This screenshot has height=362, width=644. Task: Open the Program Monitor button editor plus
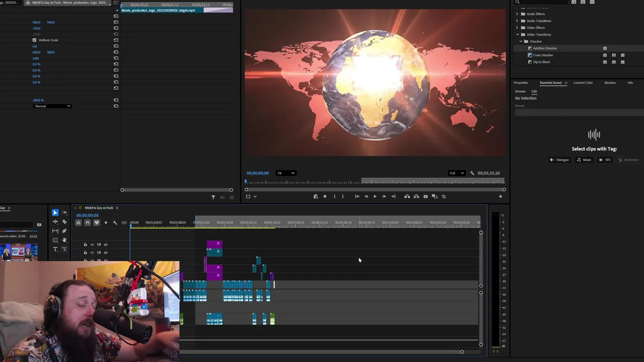pyautogui.click(x=500, y=197)
